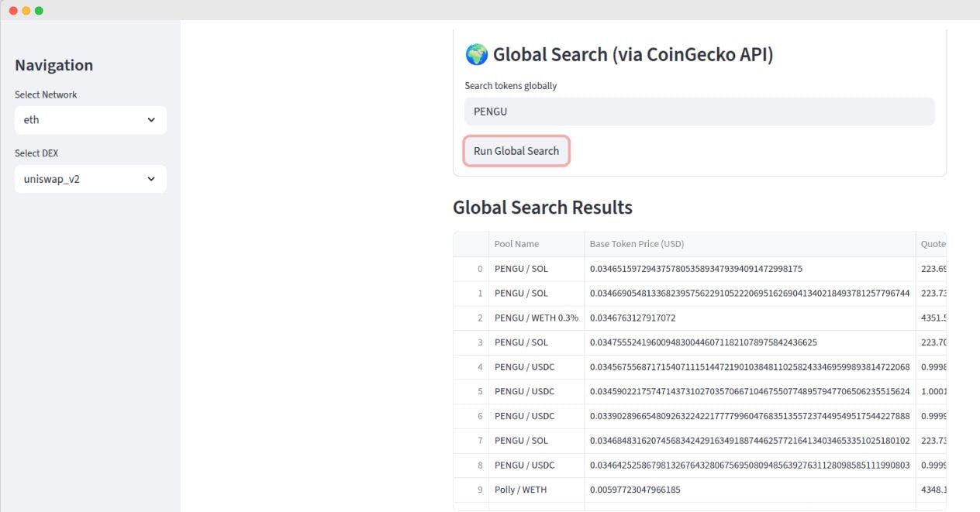The height and width of the screenshot is (512, 980).
Task: Click the globe icon beside Global Search heading
Action: point(476,55)
